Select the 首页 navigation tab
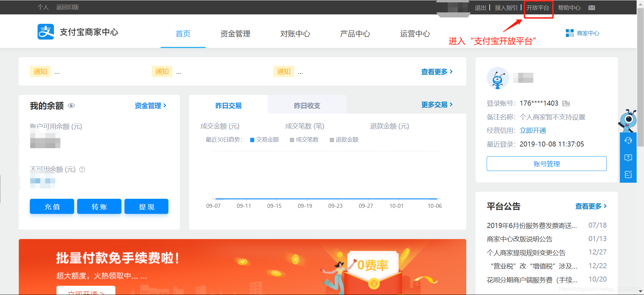644x295 pixels. tap(183, 34)
